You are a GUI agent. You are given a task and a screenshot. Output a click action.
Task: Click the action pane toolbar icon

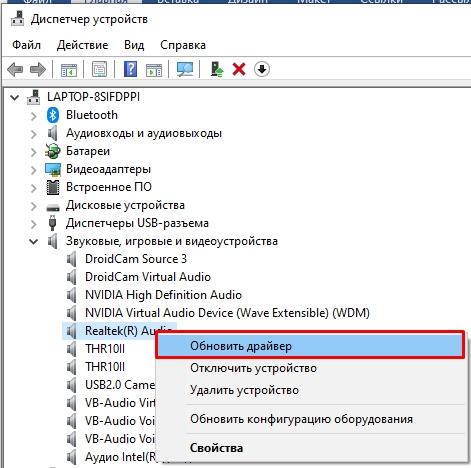pos(154,70)
